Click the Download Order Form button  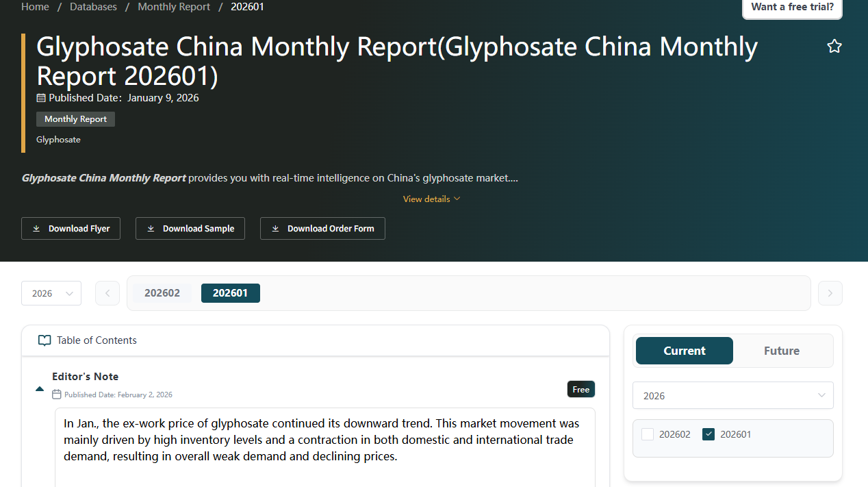pos(322,228)
